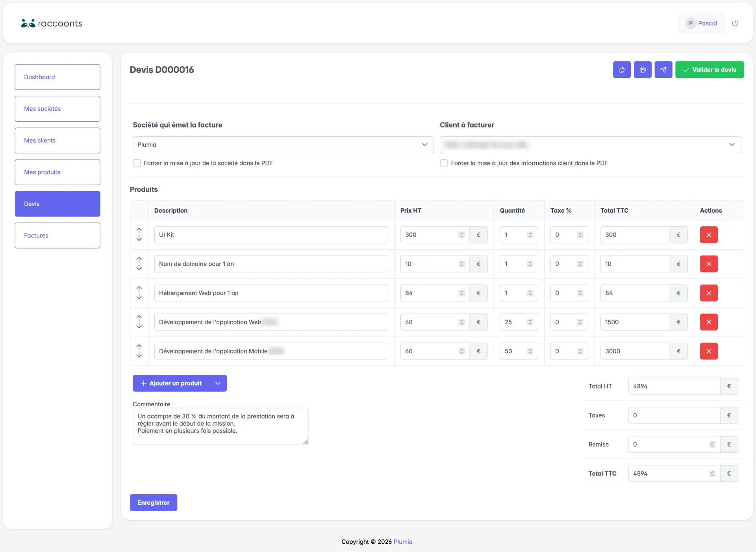756x552 pixels.
Task: Open the Ajouter un produit dropdown arrow
Action: tap(218, 383)
